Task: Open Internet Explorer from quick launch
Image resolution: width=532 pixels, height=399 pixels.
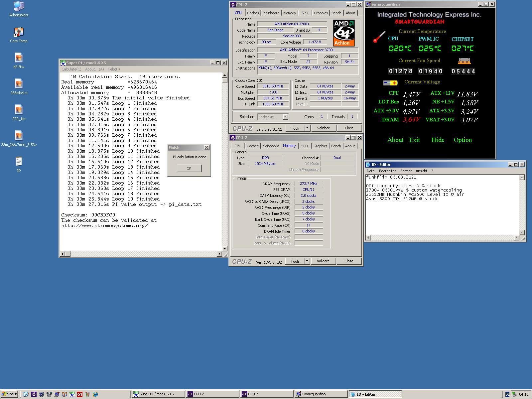Action: (95, 394)
